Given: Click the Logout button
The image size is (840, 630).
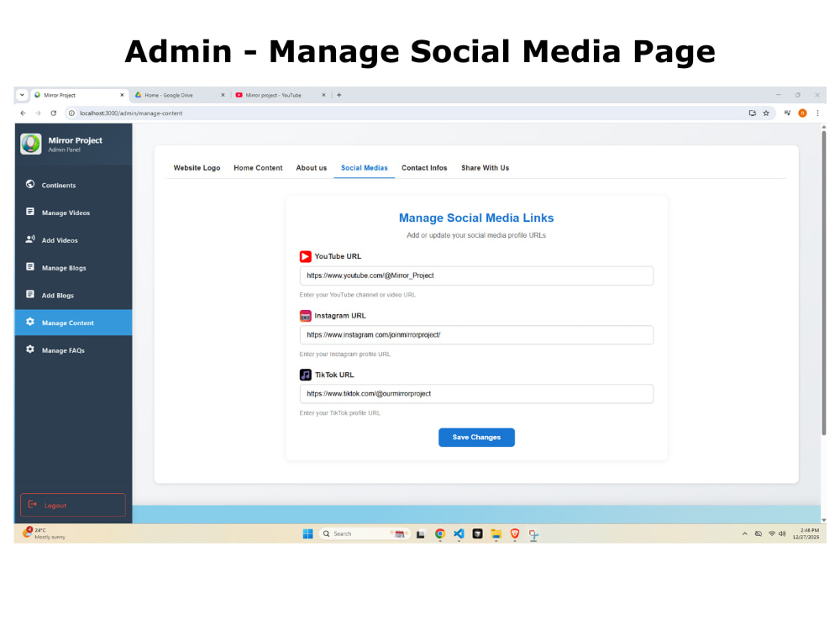Looking at the screenshot, I should (73, 505).
